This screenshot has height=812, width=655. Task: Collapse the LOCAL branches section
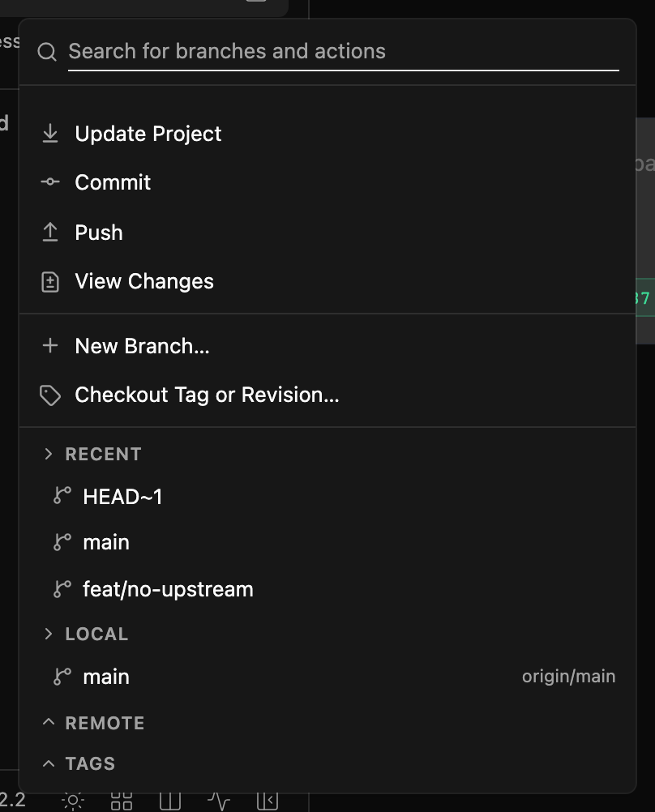coord(48,634)
